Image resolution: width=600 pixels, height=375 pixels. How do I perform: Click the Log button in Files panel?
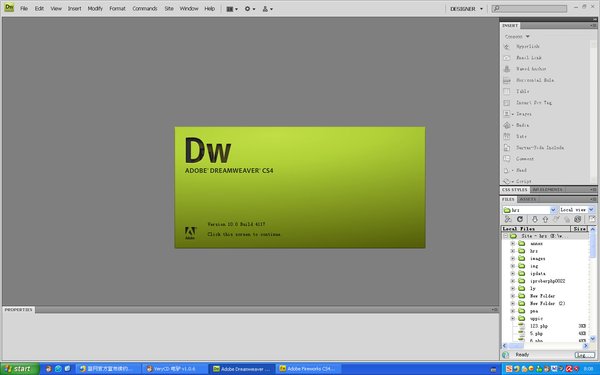[584, 355]
